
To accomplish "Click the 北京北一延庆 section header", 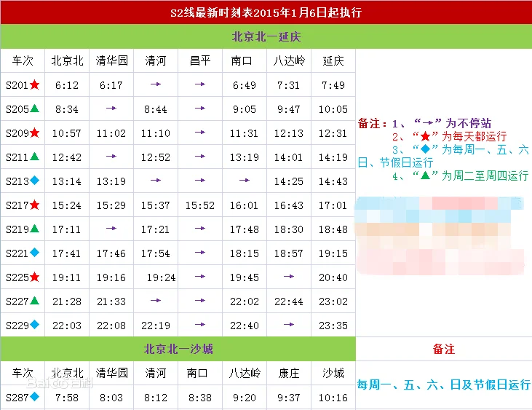I will (x=266, y=36).
